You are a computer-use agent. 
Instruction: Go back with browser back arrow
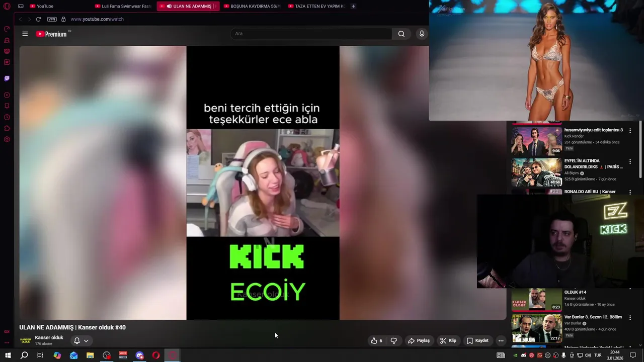(20, 19)
